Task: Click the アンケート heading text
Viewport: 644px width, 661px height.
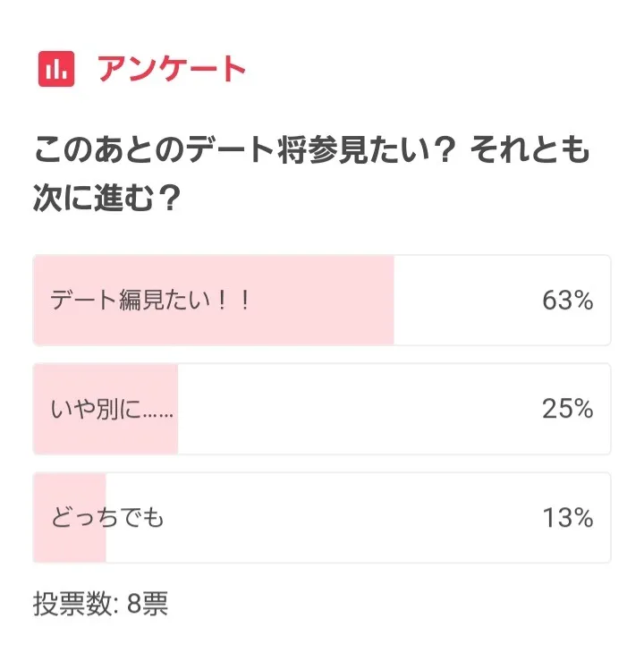Action: (x=171, y=69)
